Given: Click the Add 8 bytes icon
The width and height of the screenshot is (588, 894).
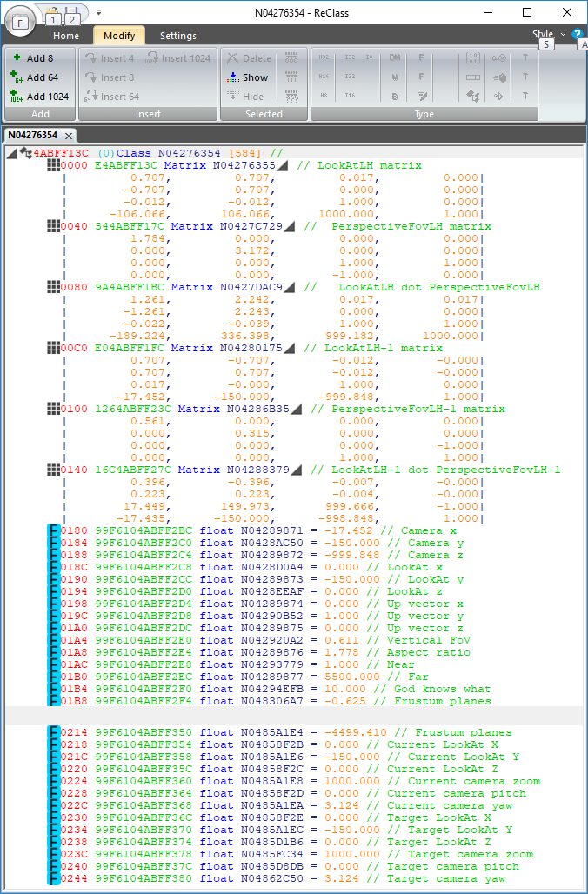Looking at the screenshot, I should click(16, 58).
